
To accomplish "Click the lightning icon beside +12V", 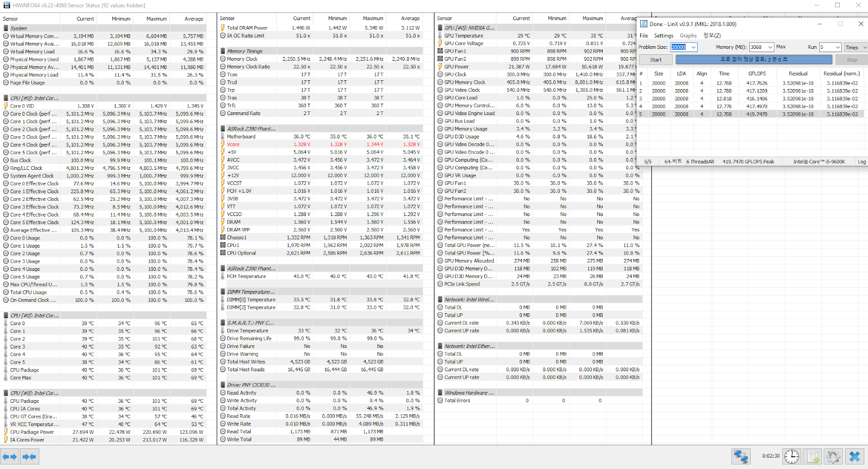I will (x=223, y=175).
